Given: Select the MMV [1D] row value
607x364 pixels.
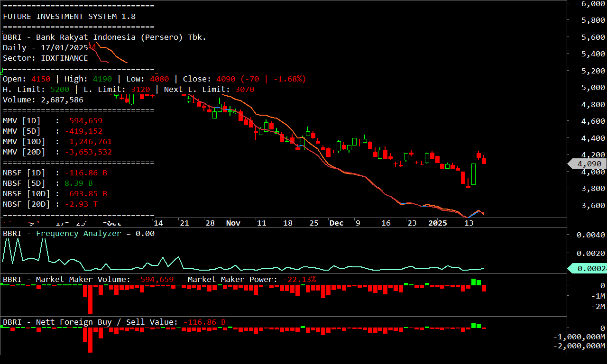Looking at the screenshot, I should (83, 120).
